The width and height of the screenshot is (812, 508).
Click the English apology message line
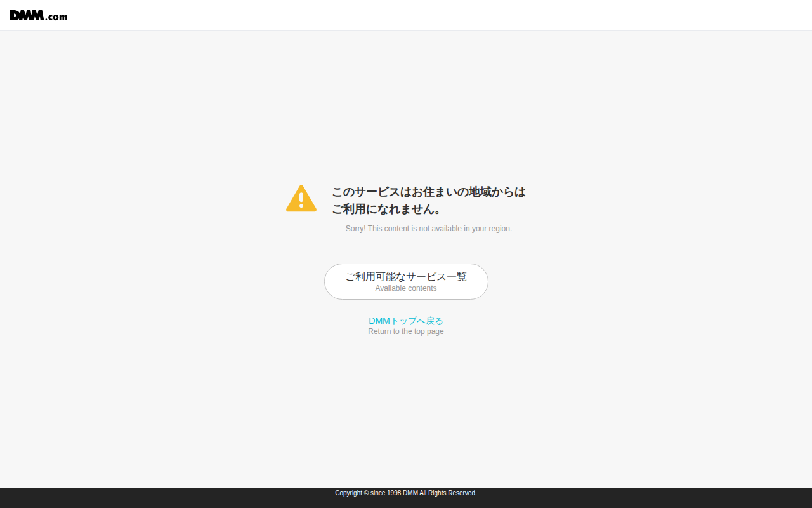coord(429,228)
